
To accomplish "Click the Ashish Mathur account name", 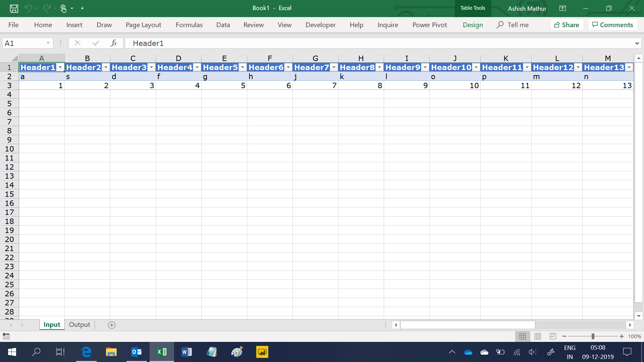I will (527, 8).
